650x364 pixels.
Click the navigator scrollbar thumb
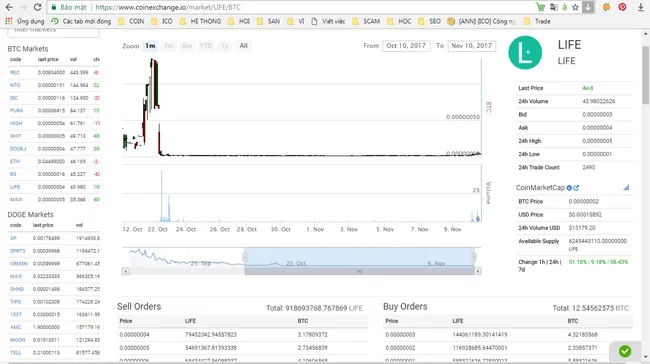pos(359,271)
